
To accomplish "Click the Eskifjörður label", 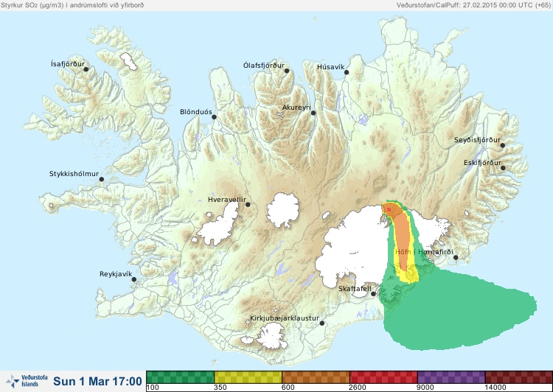I will [482, 163].
